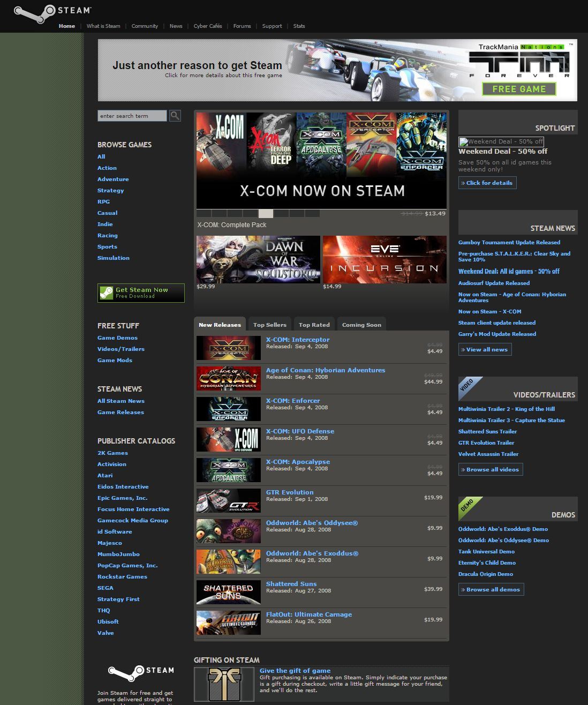Open the DEMO ribbon badge icon
This screenshot has height=705, width=588.
click(470, 509)
